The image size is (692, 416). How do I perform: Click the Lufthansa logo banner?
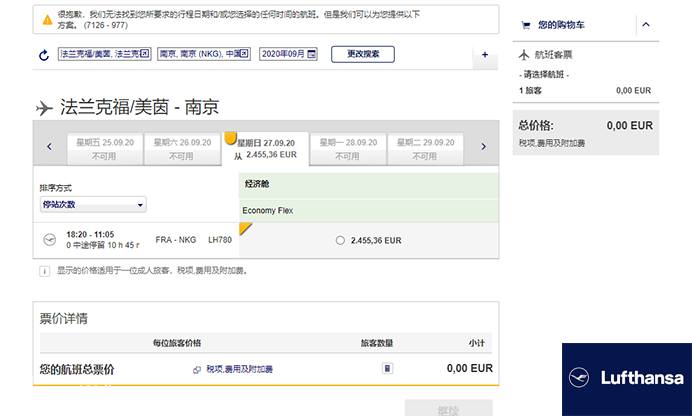click(x=627, y=379)
